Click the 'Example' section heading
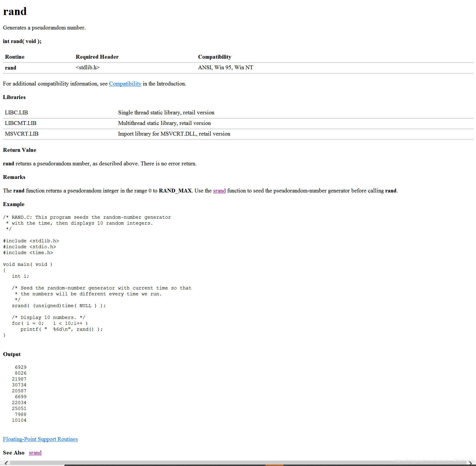This screenshot has width=476, height=466. (14, 204)
